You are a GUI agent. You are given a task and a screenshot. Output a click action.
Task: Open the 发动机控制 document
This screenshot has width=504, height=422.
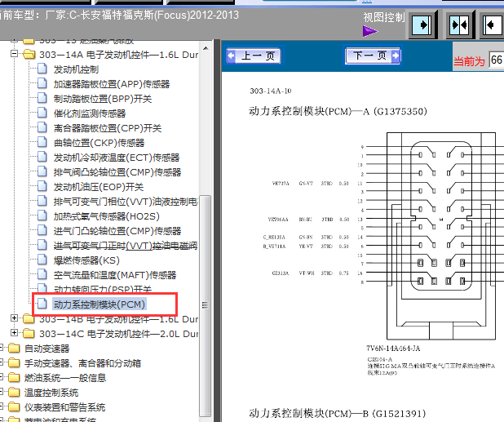coord(76,69)
